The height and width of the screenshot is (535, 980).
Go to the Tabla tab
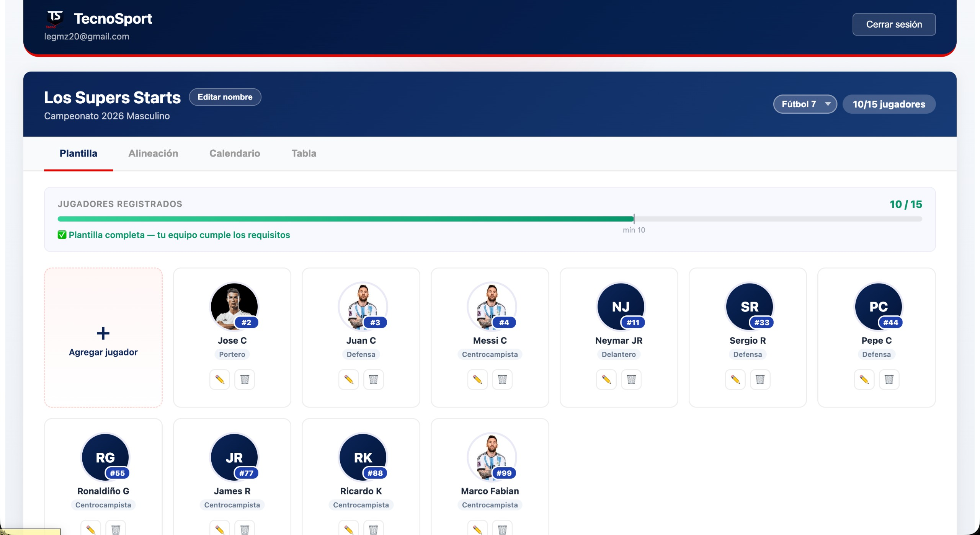click(x=304, y=153)
